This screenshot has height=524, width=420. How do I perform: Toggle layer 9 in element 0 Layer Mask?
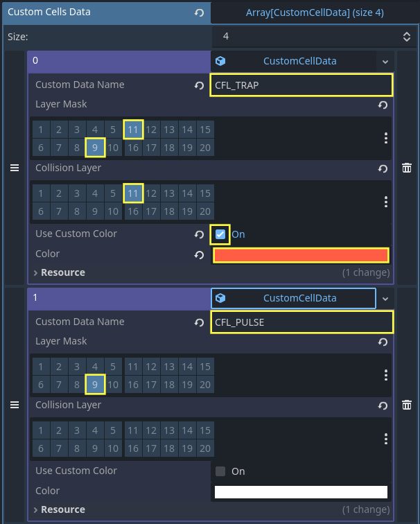tap(95, 148)
